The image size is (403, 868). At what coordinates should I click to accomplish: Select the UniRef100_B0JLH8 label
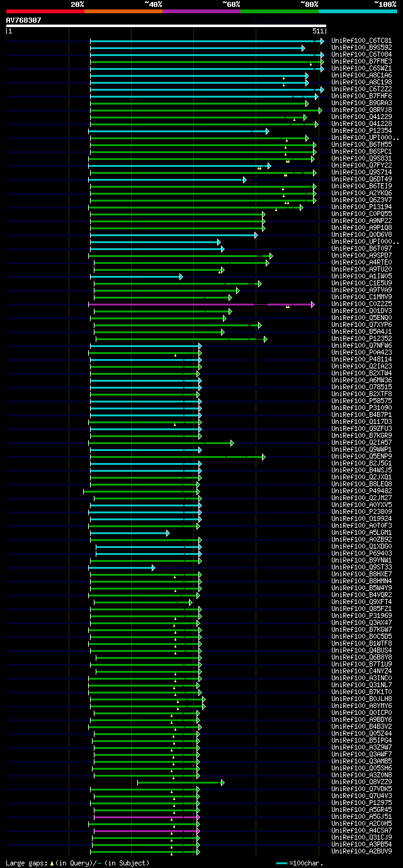[x=361, y=699]
